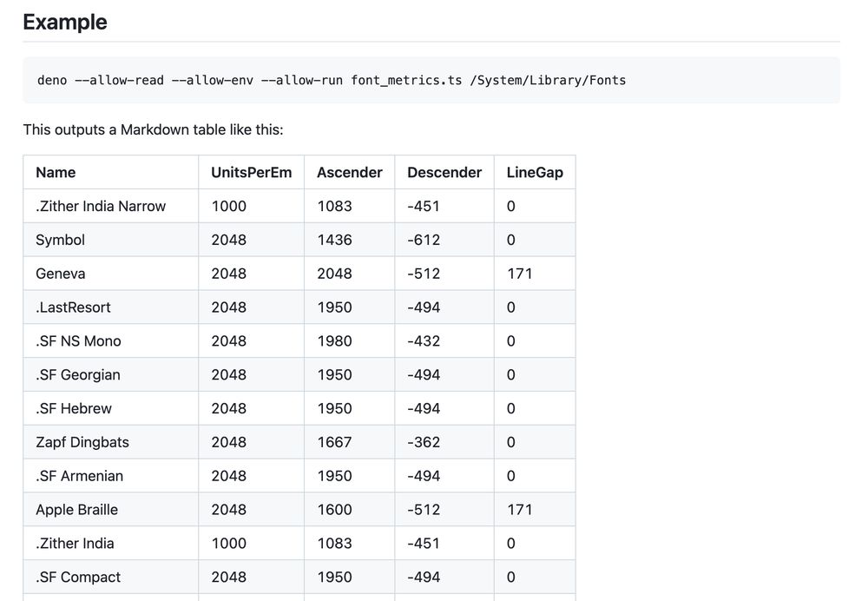Click the 'UnitsPerEm' column header
868x601 pixels.
coord(252,172)
